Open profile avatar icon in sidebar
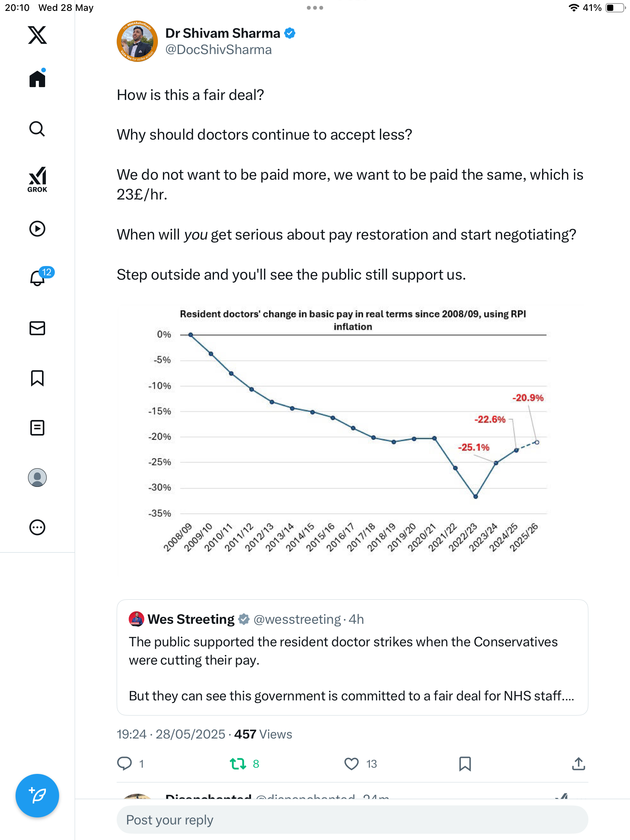Image resolution: width=630 pixels, height=840 pixels. point(37,478)
